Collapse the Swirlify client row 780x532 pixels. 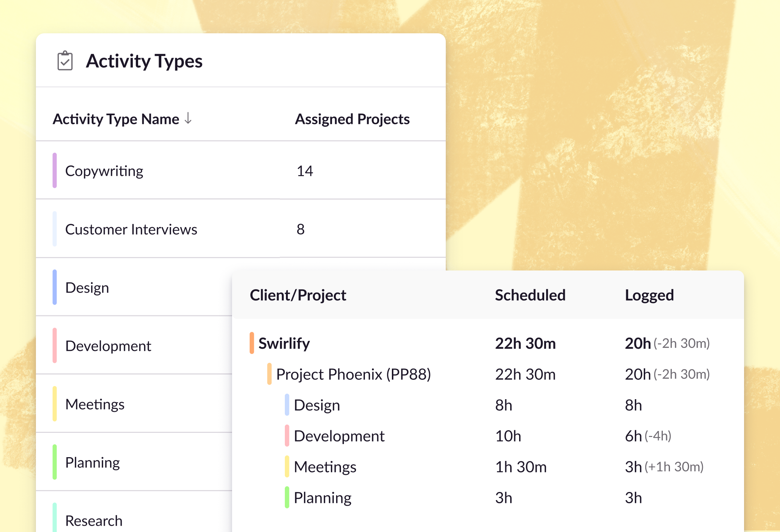pos(284,343)
